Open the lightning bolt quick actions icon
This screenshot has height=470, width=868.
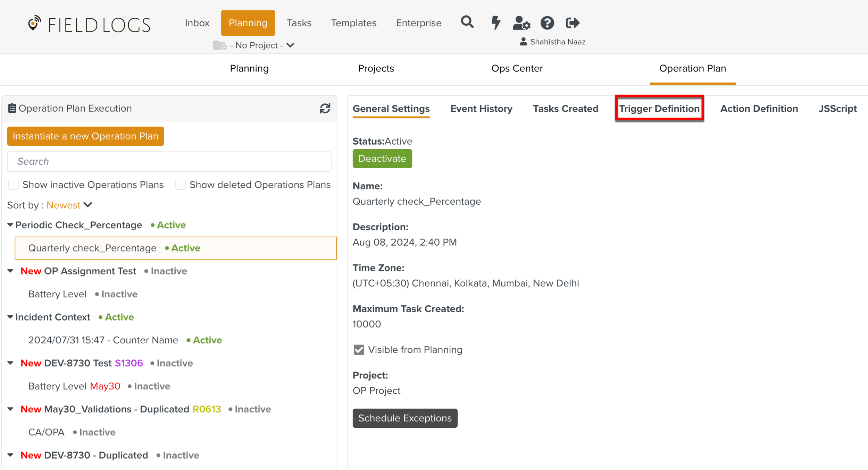pyautogui.click(x=496, y=23)
